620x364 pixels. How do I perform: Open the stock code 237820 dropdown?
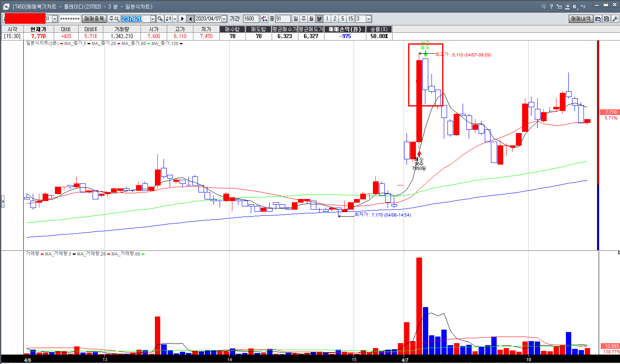(153, 19)
